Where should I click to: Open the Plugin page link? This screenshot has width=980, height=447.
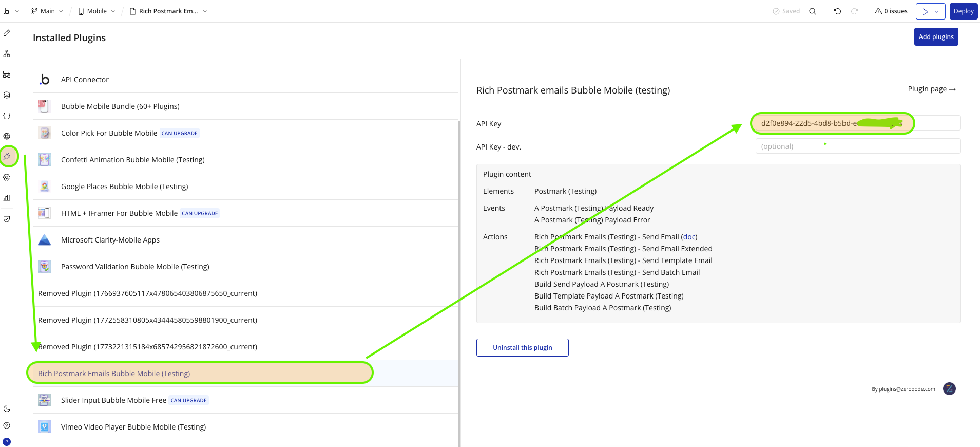tap(932, 89)
